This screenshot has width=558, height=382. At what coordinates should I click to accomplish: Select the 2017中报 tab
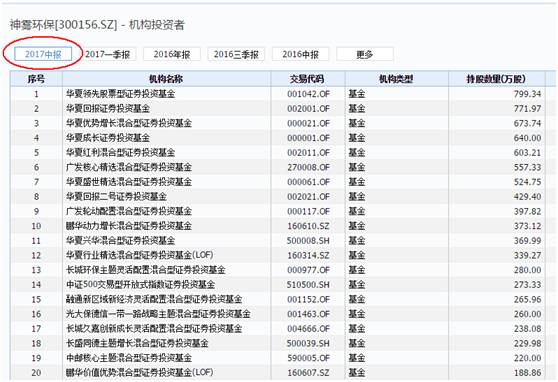click(x=43, y=54)
